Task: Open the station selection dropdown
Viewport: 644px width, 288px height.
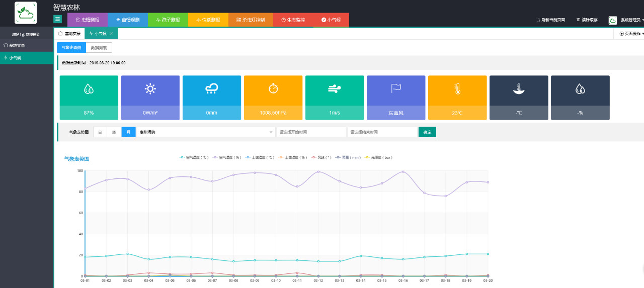Action: pos(205,132)
